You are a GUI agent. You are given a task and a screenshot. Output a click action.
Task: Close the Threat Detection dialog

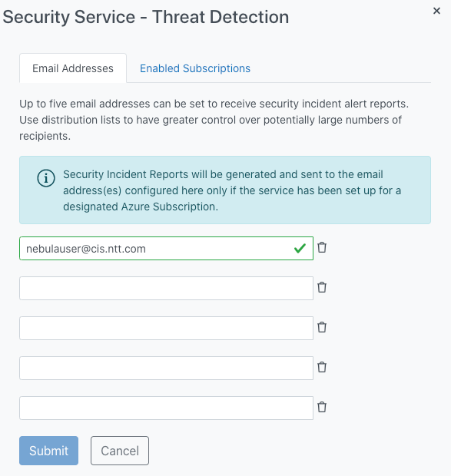pos(436,11)
